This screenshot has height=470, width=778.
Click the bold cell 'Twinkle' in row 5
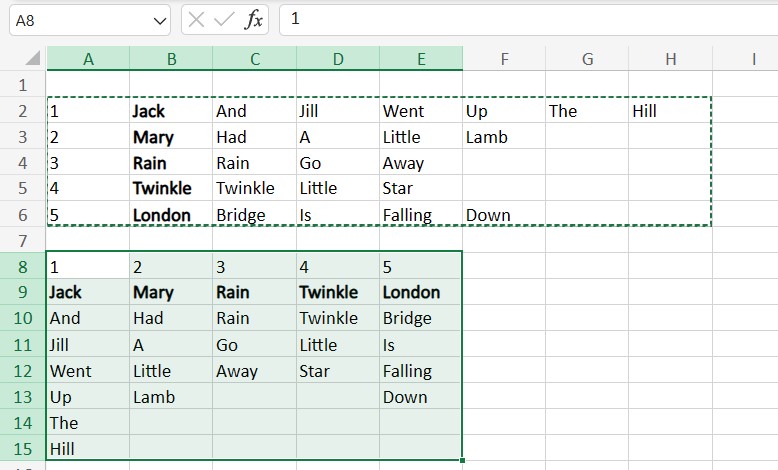point(171,188)
